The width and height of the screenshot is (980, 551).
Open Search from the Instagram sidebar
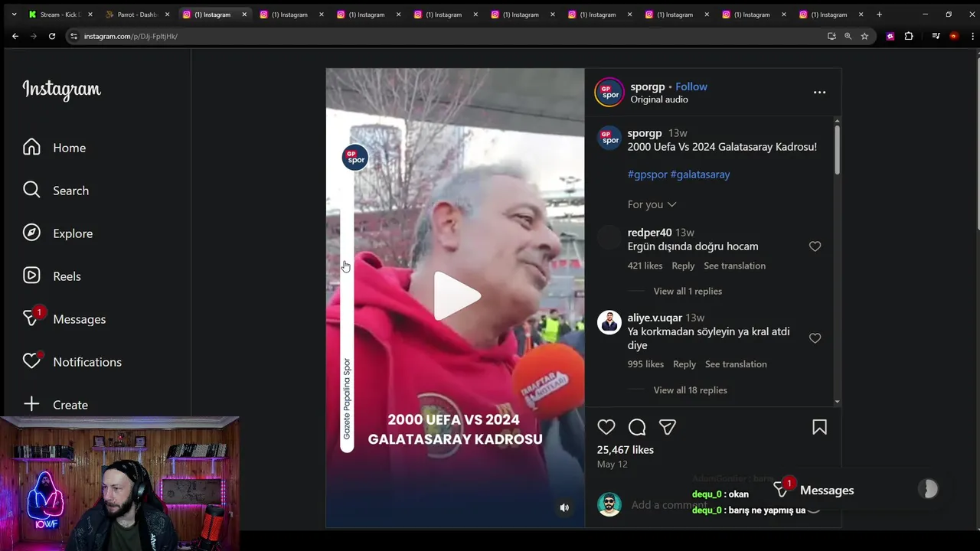pos(56,191)
